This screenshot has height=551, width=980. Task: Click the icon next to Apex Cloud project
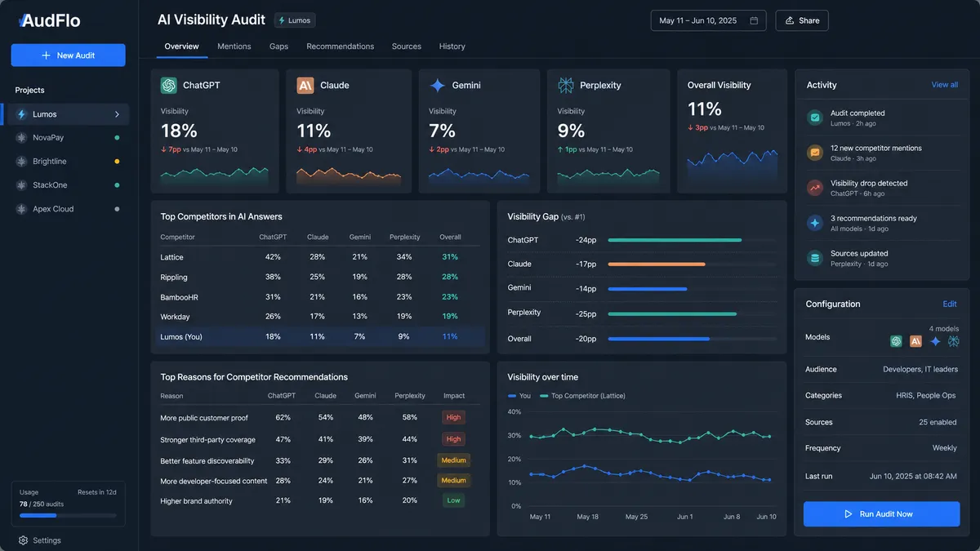tap(22, 209)
